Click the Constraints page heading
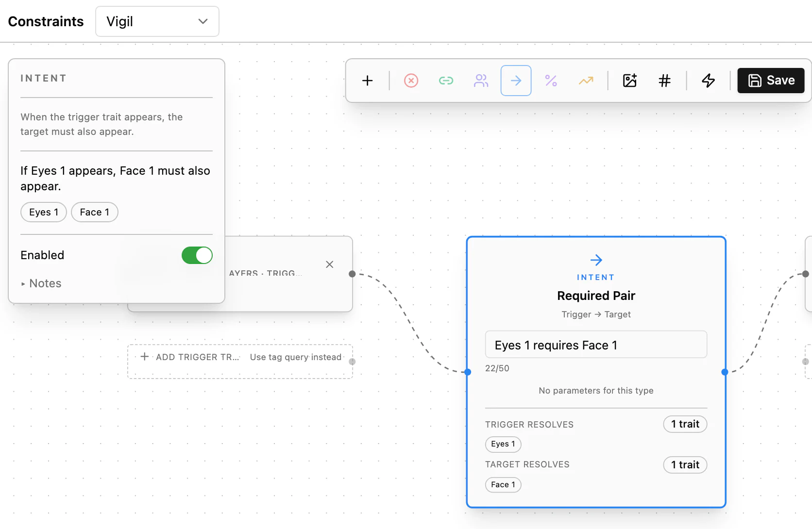 coord(46,21)
